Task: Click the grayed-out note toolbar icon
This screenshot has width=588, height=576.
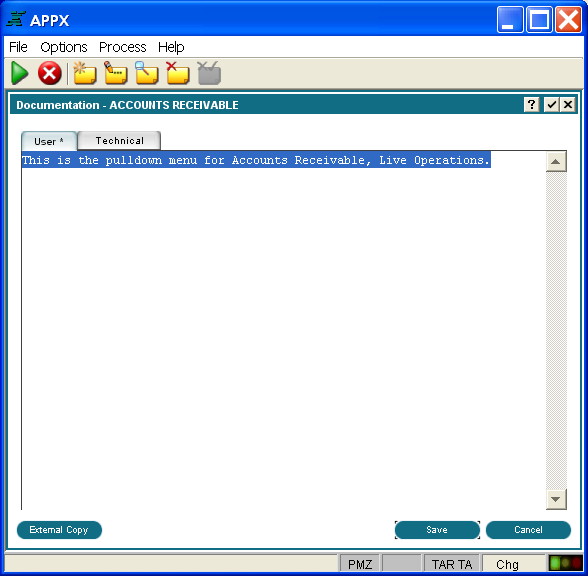Action: [x=209, y=73]
